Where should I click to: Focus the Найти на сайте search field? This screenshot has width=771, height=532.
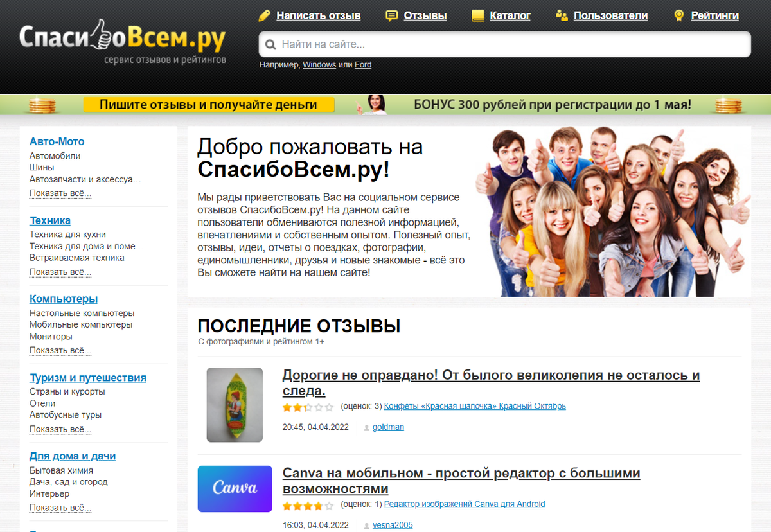504,44
